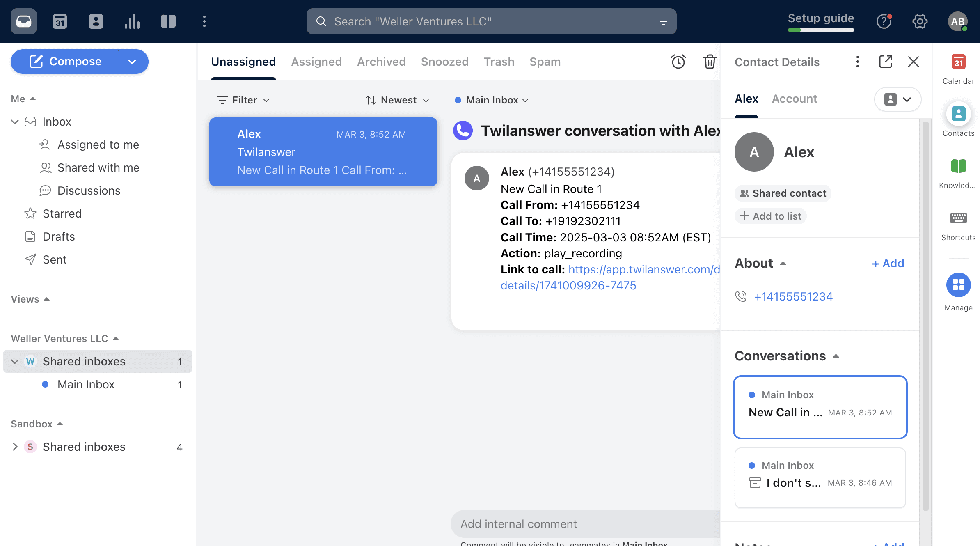Click the Add to list button
Image resolution: width=980 pixels, height=546 pixels.
coord(771,216)
